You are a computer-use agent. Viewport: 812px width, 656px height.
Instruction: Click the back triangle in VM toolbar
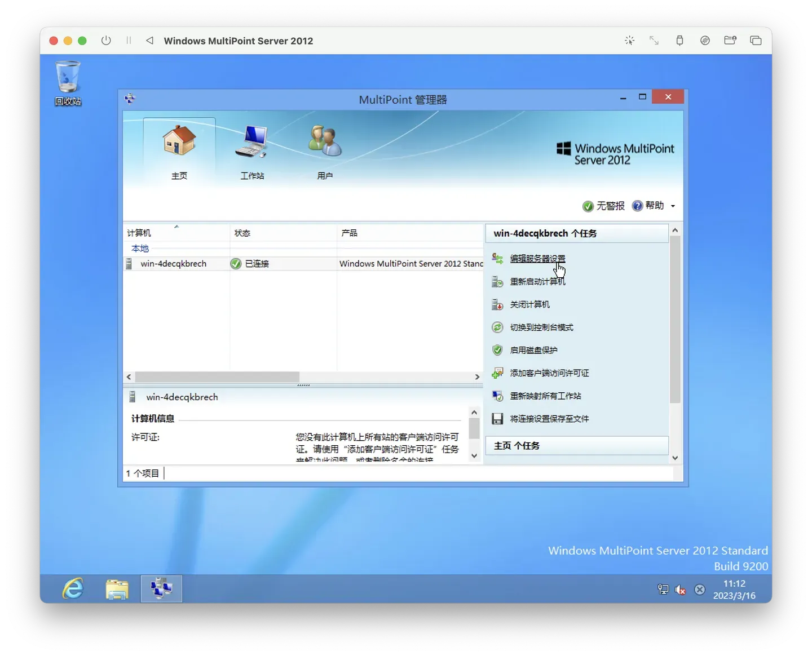(149, 41)
